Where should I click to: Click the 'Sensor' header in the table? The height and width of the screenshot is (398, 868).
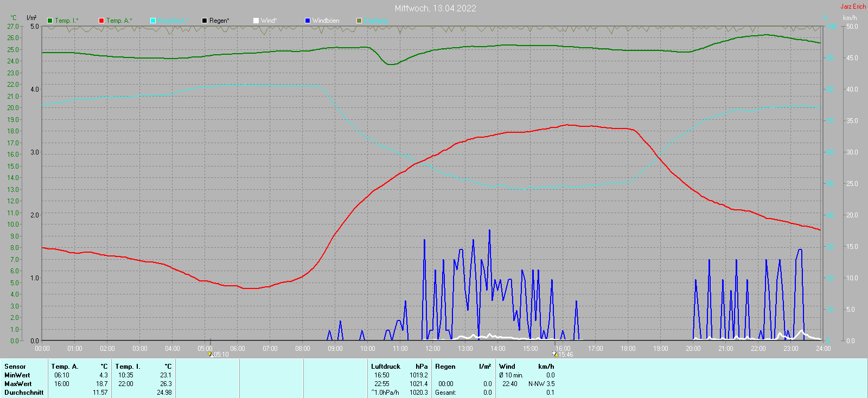[x=15, y=367]
